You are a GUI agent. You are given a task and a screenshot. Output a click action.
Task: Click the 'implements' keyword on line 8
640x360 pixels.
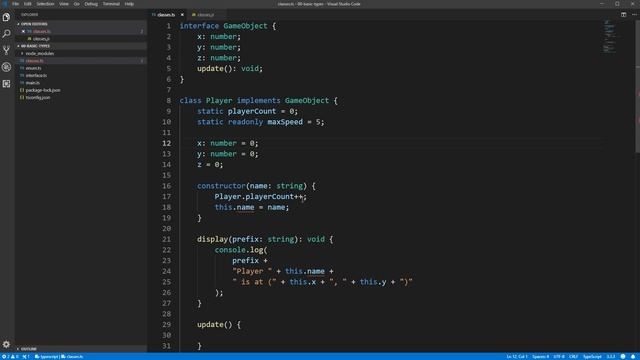click(258, 100)
